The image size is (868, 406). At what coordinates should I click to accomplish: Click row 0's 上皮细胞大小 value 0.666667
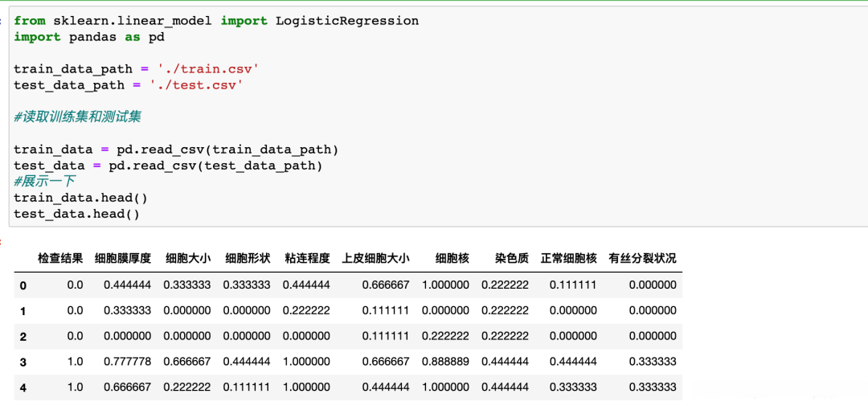[386, 285]
